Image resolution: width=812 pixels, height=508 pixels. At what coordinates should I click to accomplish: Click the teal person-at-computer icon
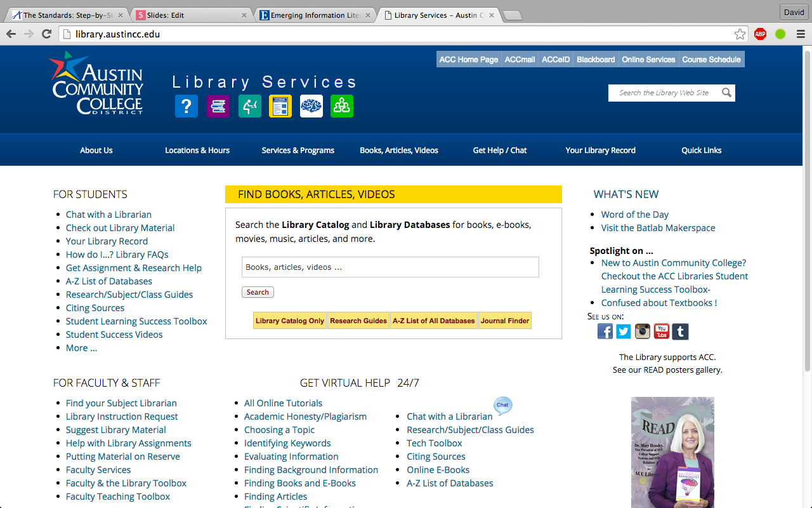[250, 106]
